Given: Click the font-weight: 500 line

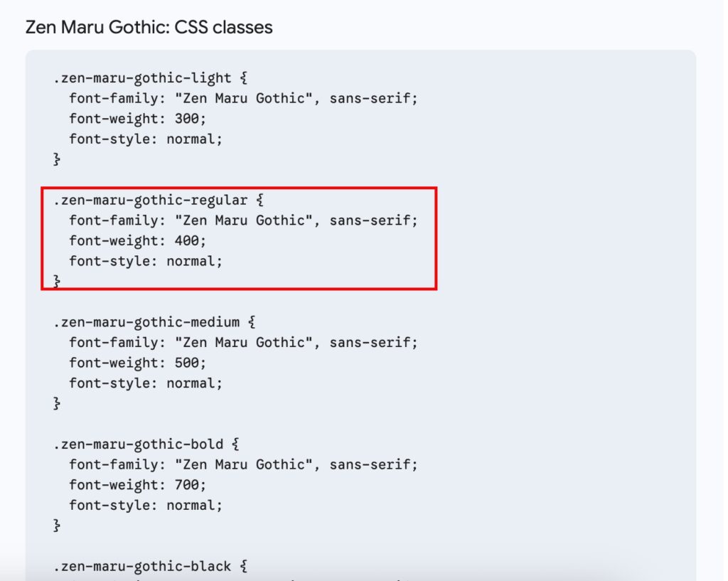Looking at the screenshot, I should [137, 363].
